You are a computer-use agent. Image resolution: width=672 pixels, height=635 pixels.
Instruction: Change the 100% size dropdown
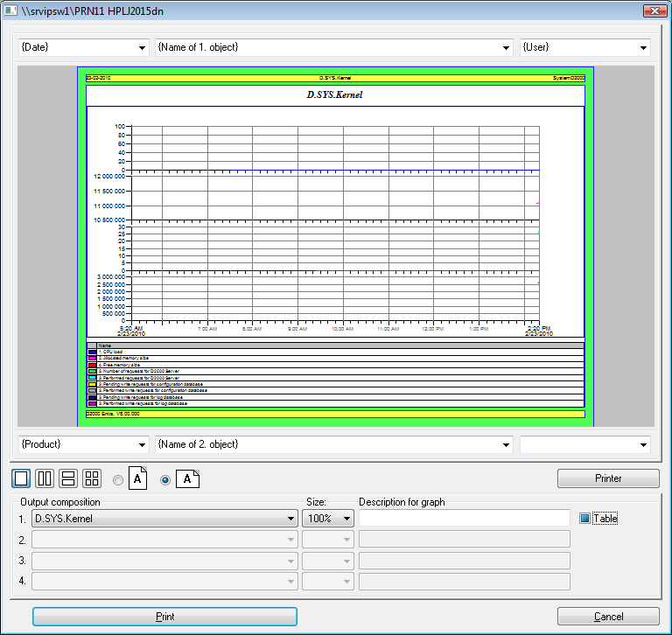(x=328, y=518)
